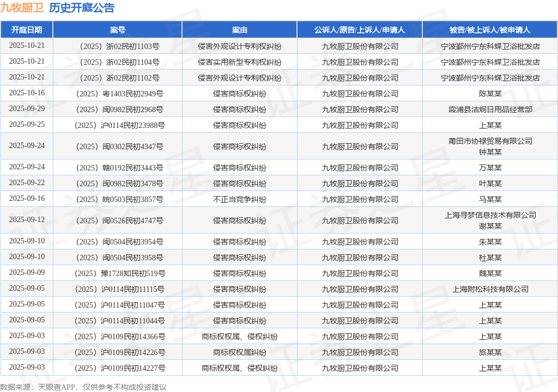
Task: Click defendant 陈某某
Action: tap(490, 94)
